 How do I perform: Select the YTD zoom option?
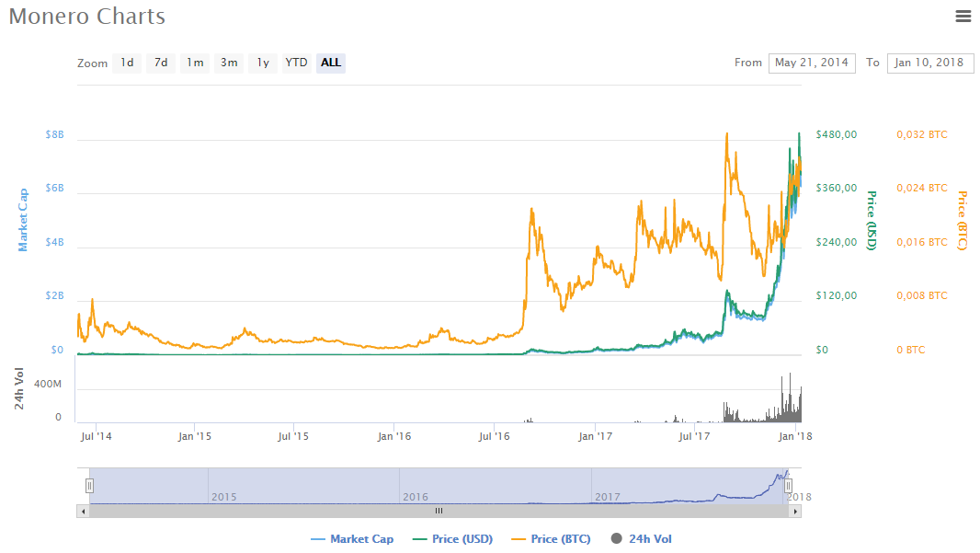pyautogui.click(x=296, y=63)
